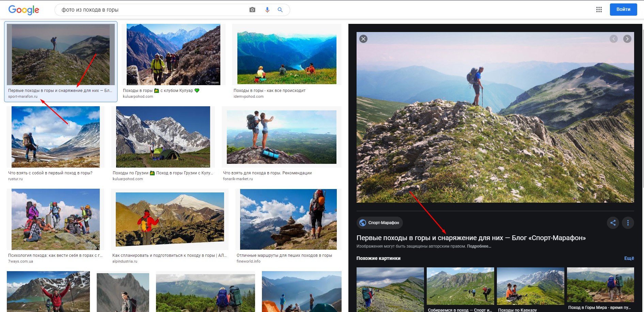644x312 pixels.
Task: Open the Спорт-Марафон source chip
Action: point(380,223)
